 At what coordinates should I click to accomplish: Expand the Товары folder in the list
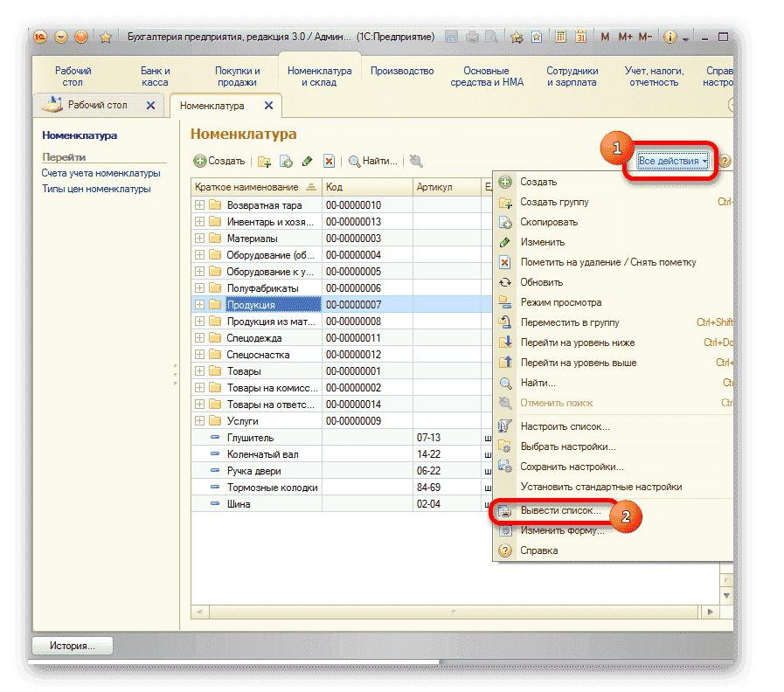pos(198,370)
